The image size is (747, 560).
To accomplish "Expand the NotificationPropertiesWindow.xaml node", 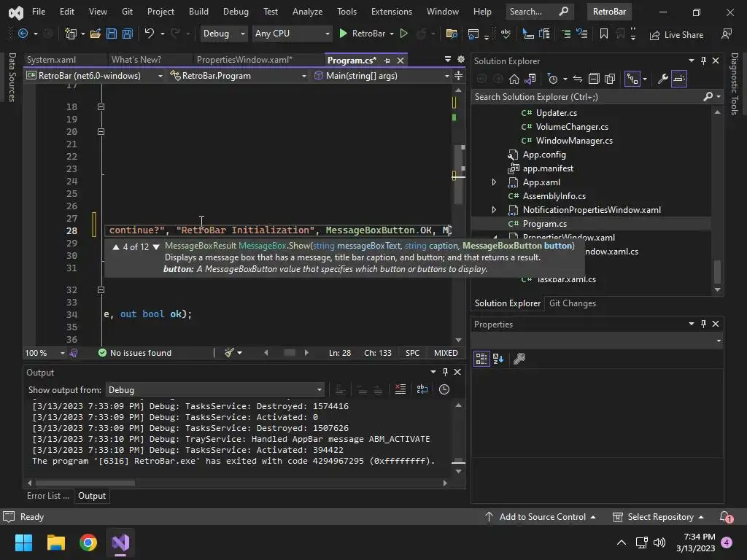I will tap(494, 209).
